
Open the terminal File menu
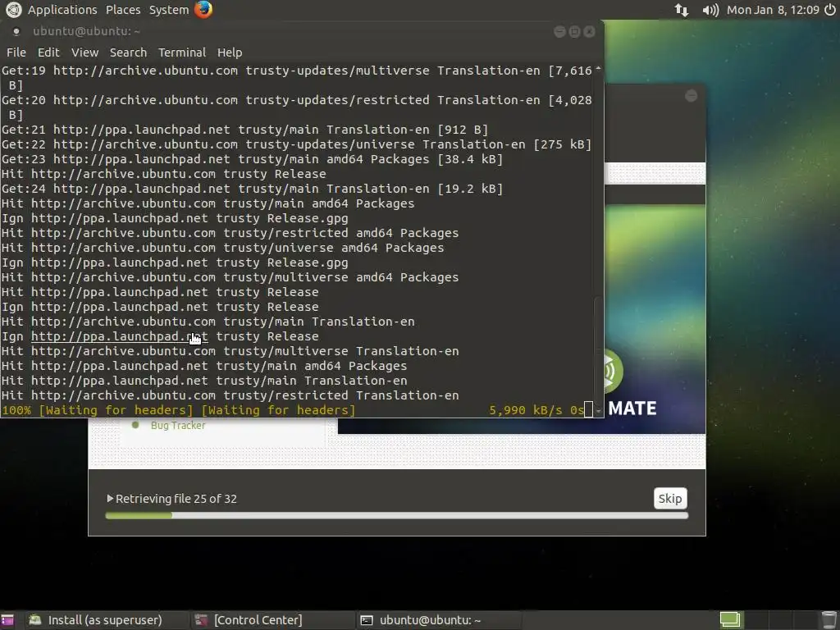click(16, 52)
